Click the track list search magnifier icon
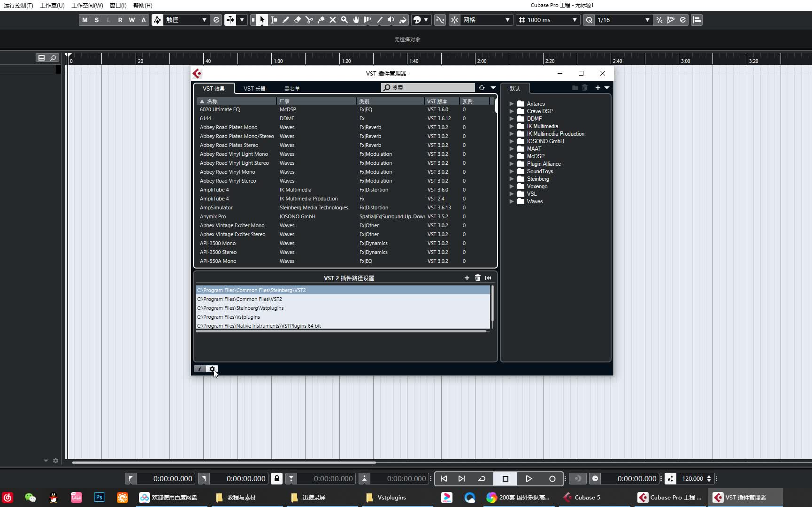 click(x=53, y=58)
